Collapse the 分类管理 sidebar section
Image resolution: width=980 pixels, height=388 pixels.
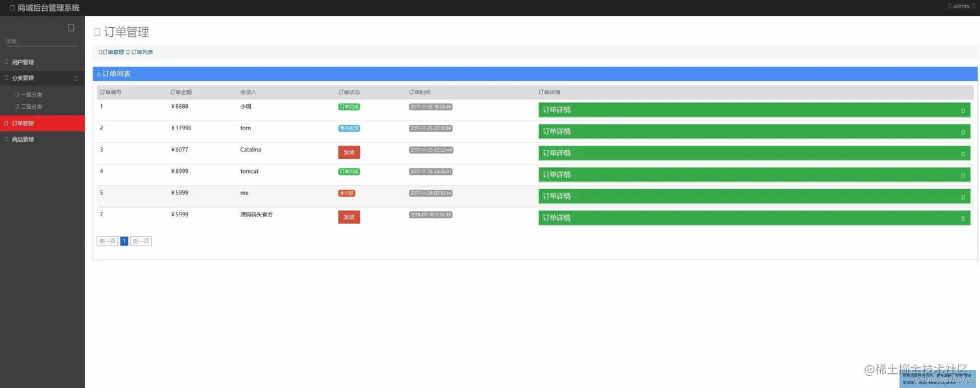click(42, 78)
